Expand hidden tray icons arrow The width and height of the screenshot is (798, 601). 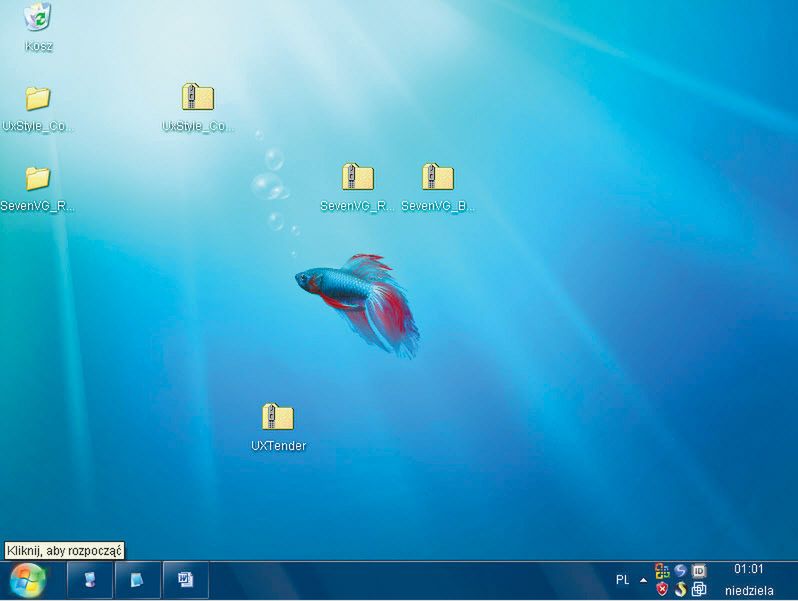coord(643,580)
